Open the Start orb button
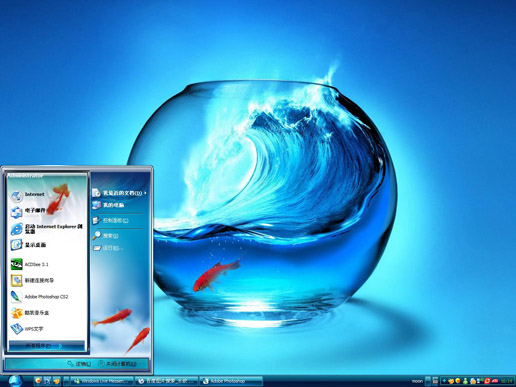This screenshot has height=387, width=516. pos(15,381)
